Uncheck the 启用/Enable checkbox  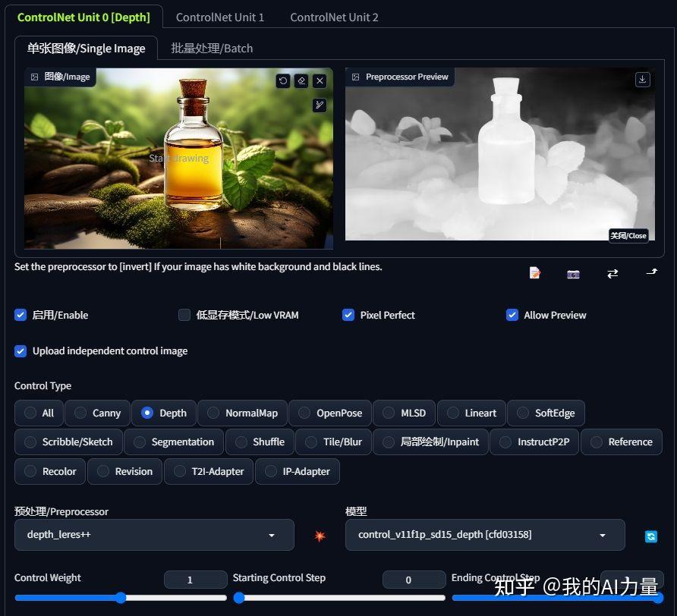21,315
